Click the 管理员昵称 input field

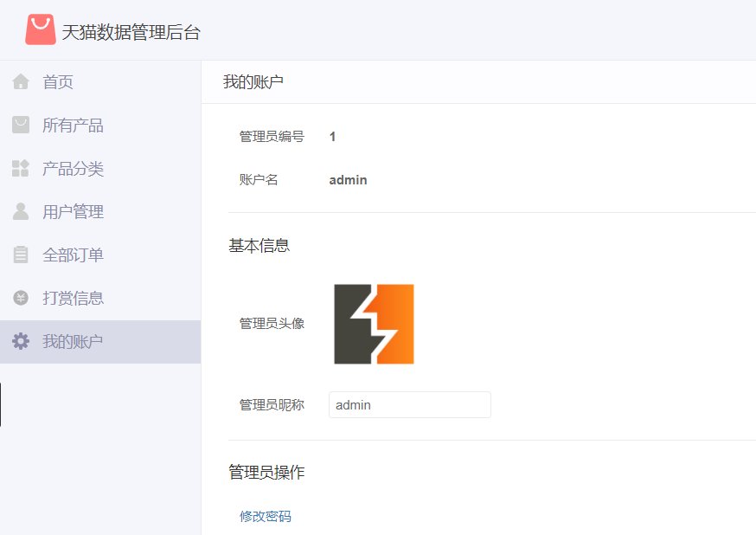[x=410, y=405]
